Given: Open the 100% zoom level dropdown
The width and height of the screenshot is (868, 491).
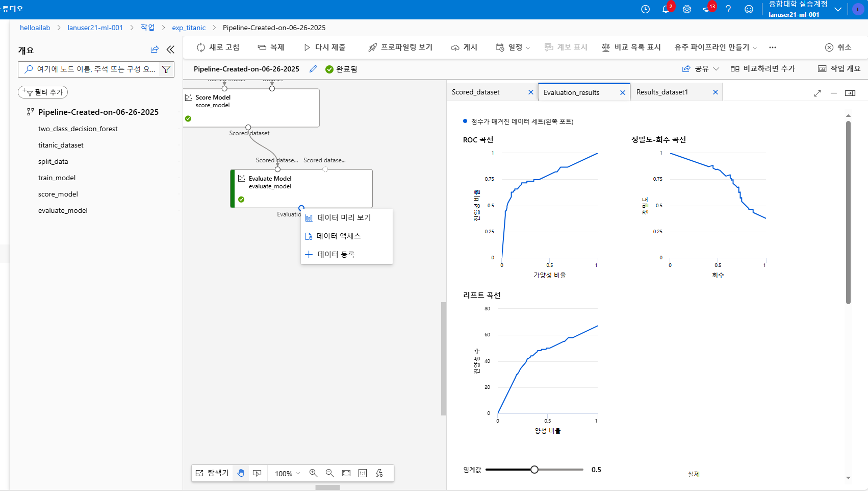Looking at the screenshot, I should pos(286,473).
